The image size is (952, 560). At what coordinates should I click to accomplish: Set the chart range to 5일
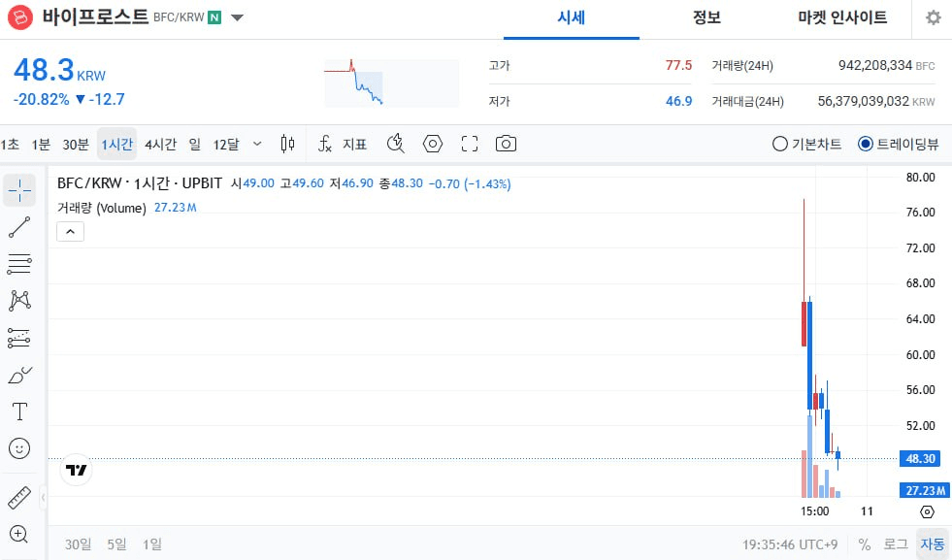click(116, 544)
